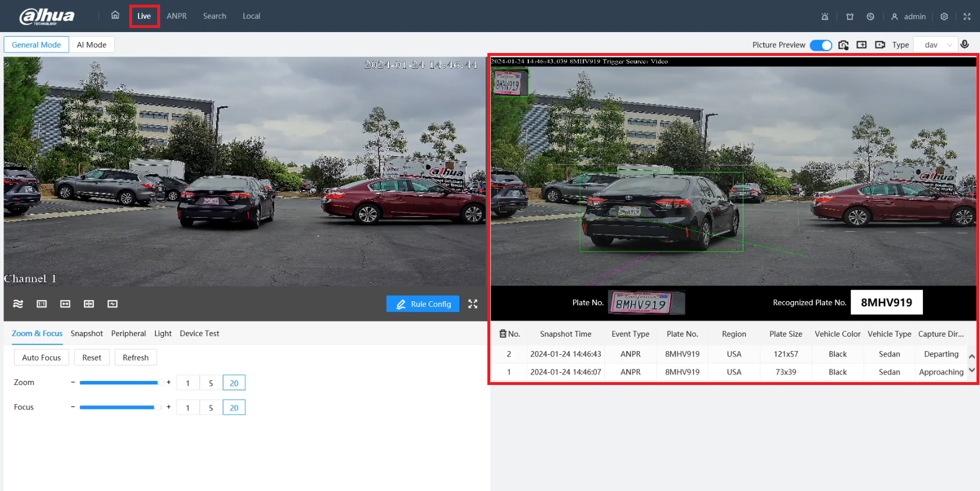Viewport: 980px width, 491px height.
Task: Open Rule Config
Action: point(423,304)
